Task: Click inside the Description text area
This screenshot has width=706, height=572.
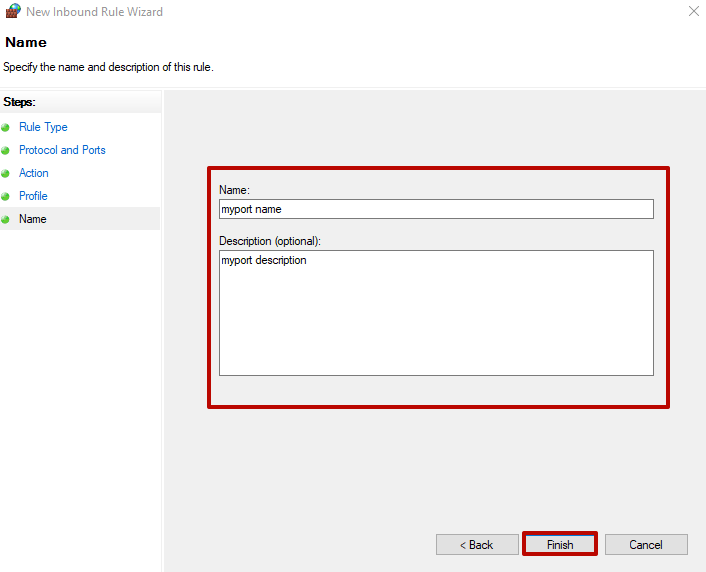Action: (436, 313)
